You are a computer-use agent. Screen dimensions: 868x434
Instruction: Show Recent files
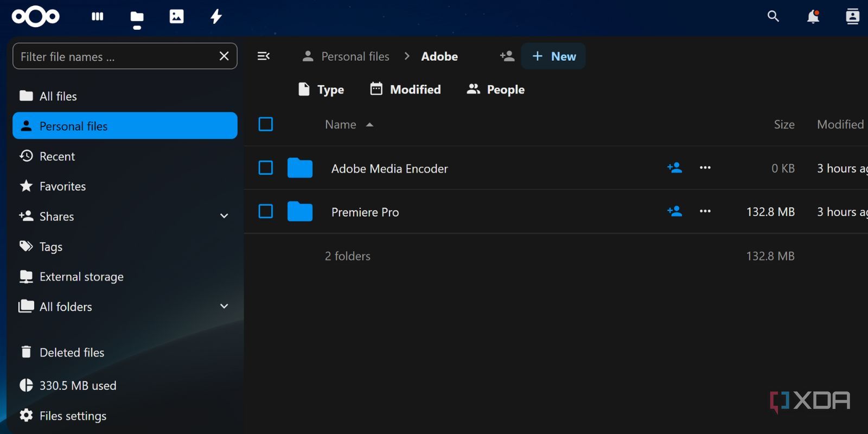coord(125,156)
